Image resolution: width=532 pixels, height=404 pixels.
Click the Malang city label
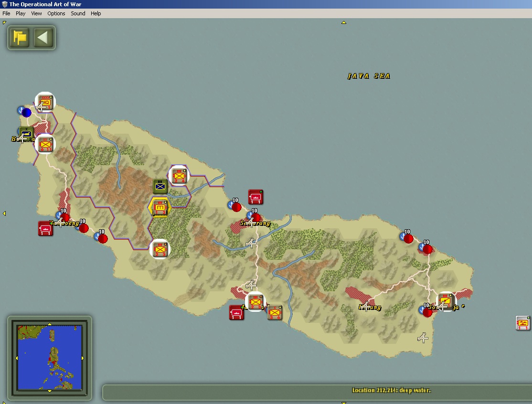(x=370, y=308)
